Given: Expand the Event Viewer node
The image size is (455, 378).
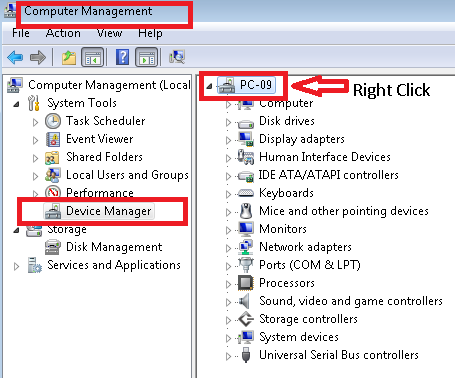Looking at the screenshot, I should (35, 140).
